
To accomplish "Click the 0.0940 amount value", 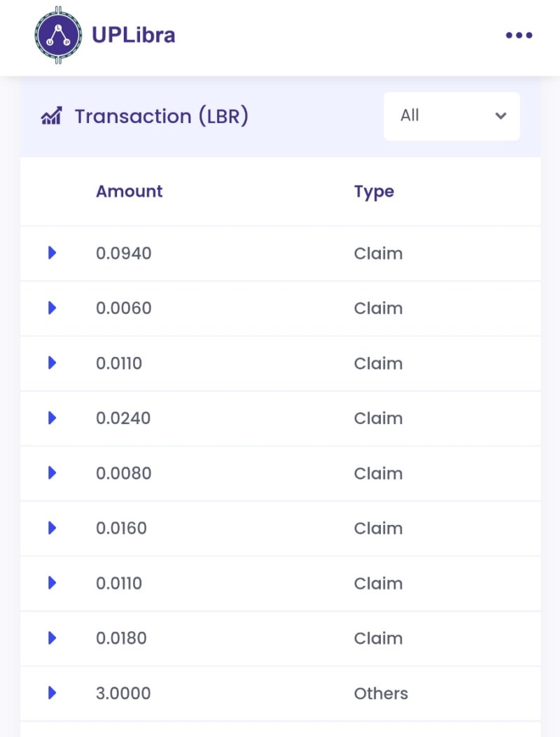I will click(124, 253).
